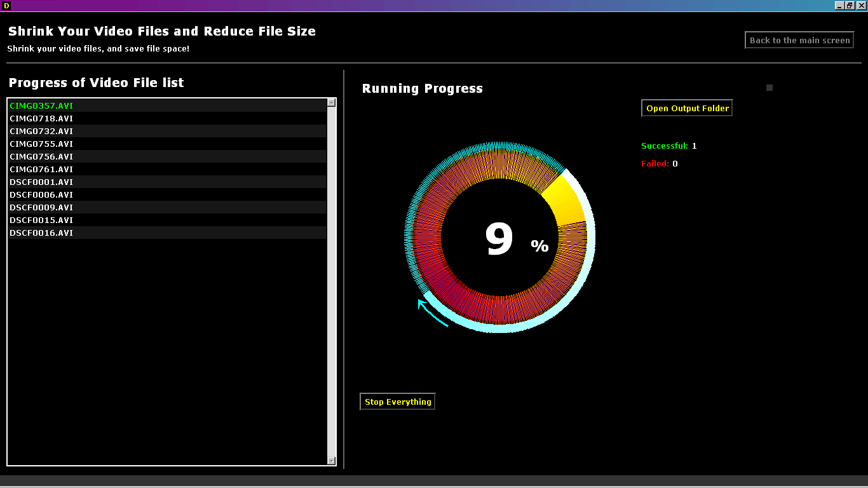Select the DSCF0016.AVI row

pos(167,233)
